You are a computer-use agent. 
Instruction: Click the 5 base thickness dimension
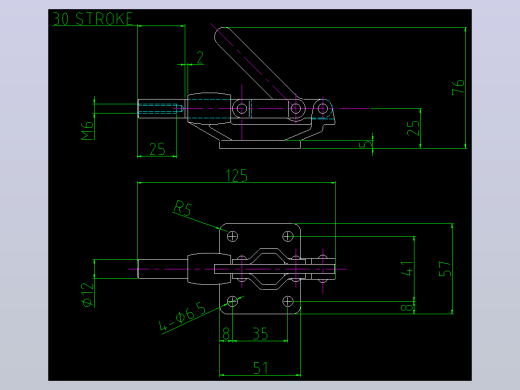(366, 144)
